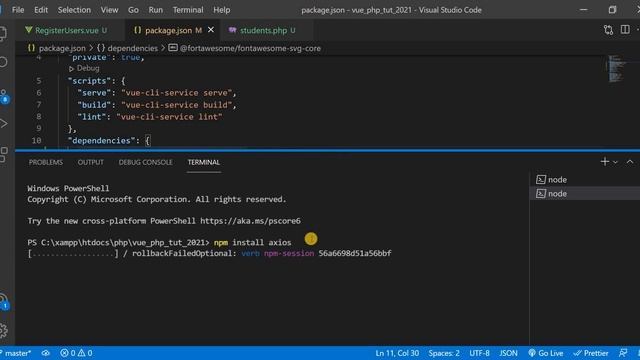Open the new terminal profile dropdown arrow
The height and width of the screenshot is (360, 640).
[615, 162]
